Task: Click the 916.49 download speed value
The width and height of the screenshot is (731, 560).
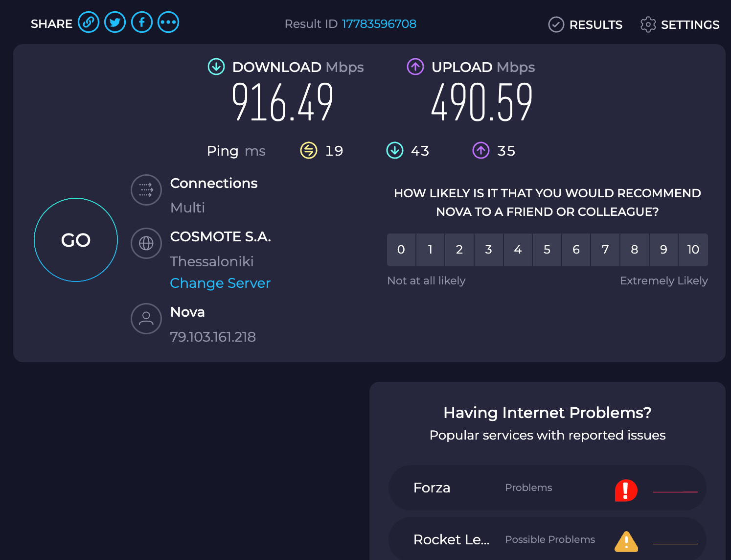Action: point(282,102)
